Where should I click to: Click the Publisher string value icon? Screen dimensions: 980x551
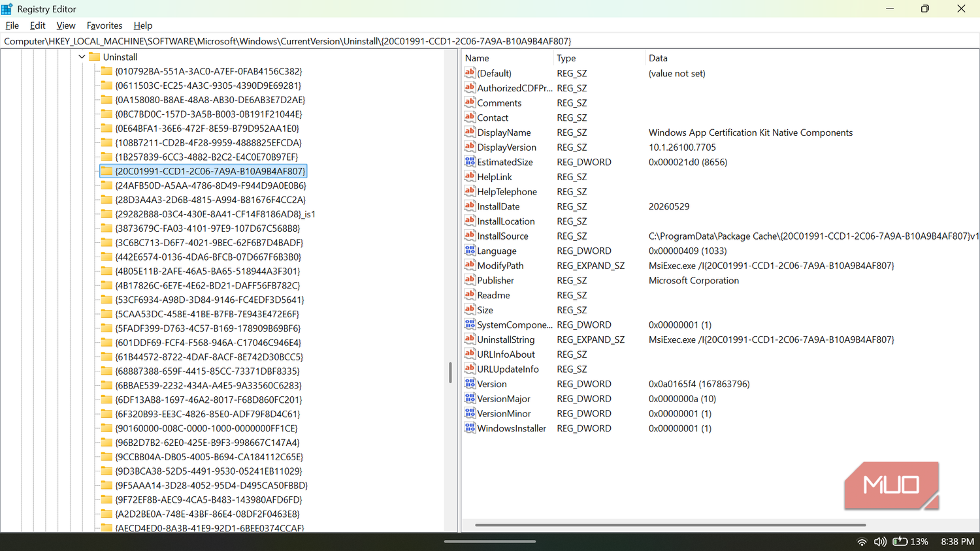point(470,279)
